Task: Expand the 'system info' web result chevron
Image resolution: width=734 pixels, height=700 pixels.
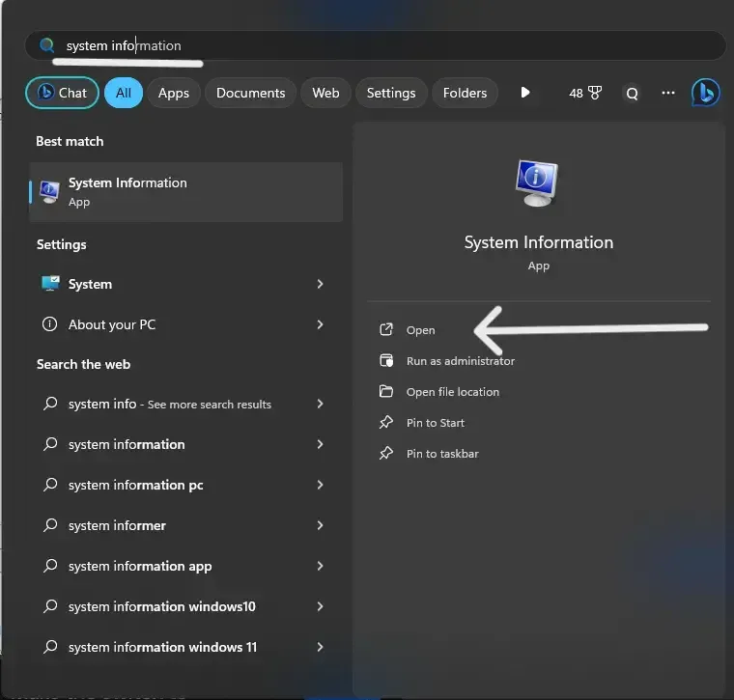Action: click(x=321, y=404)
